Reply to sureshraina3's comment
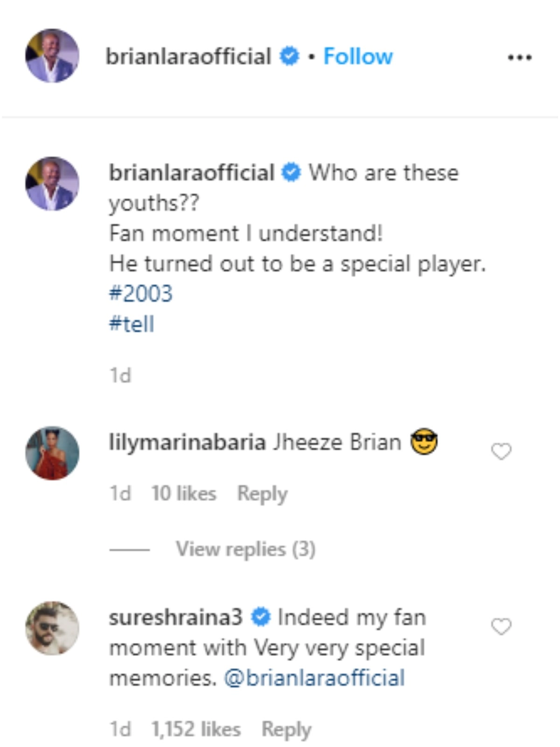 click(x=286, y=729)
